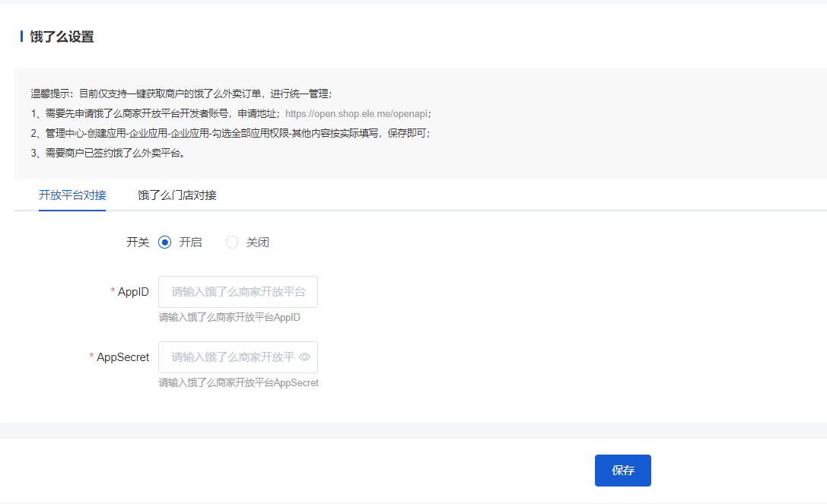Viewport: 827px width, 504px height.
Task: Click notice line 3 需要商户已签约饿了么外卖平台
Action: tap(108, 153)
